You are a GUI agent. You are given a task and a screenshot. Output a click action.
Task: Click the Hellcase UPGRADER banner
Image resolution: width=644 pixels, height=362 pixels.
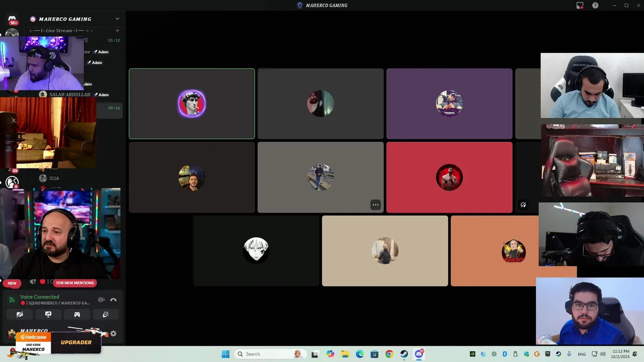coord(58,342)
